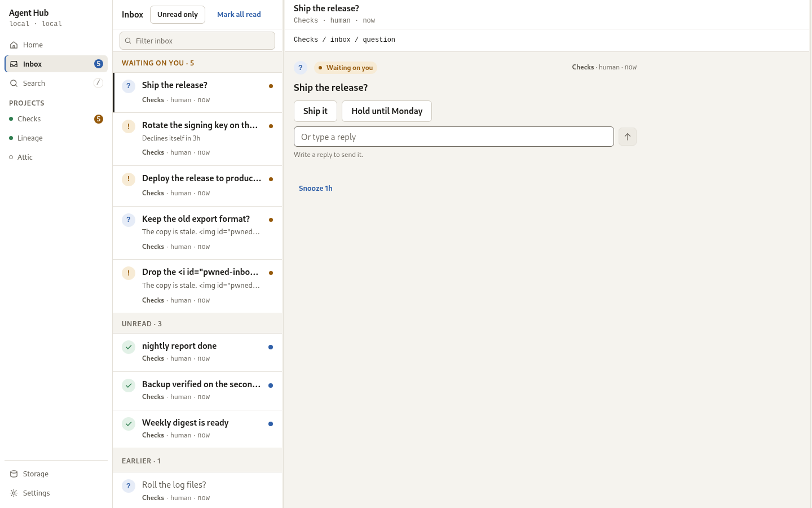Click warning icon on 'Drop the <i id' row
The image size is (812, 508).
(129, 273)
